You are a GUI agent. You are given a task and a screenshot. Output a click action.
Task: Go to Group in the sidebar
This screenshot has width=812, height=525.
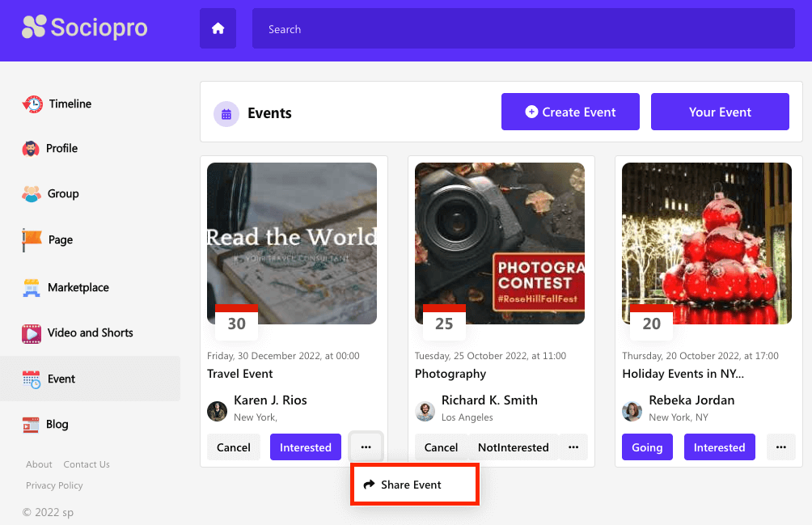(62, 194)
